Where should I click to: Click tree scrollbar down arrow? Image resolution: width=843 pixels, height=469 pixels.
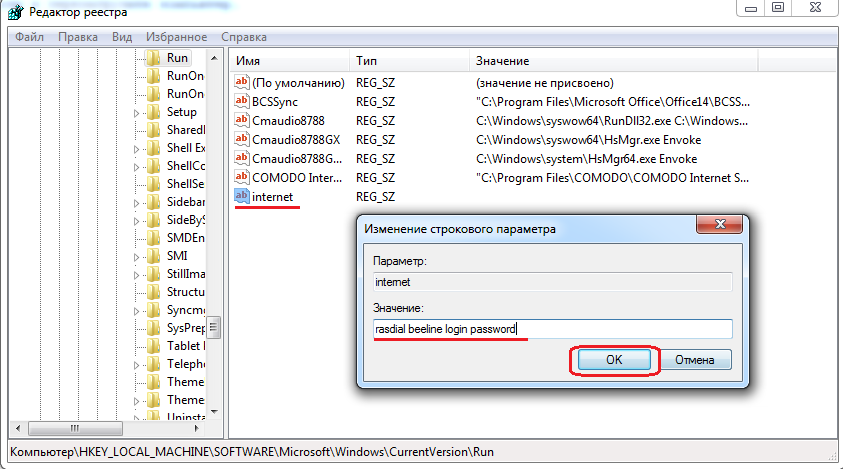point(214,412)
